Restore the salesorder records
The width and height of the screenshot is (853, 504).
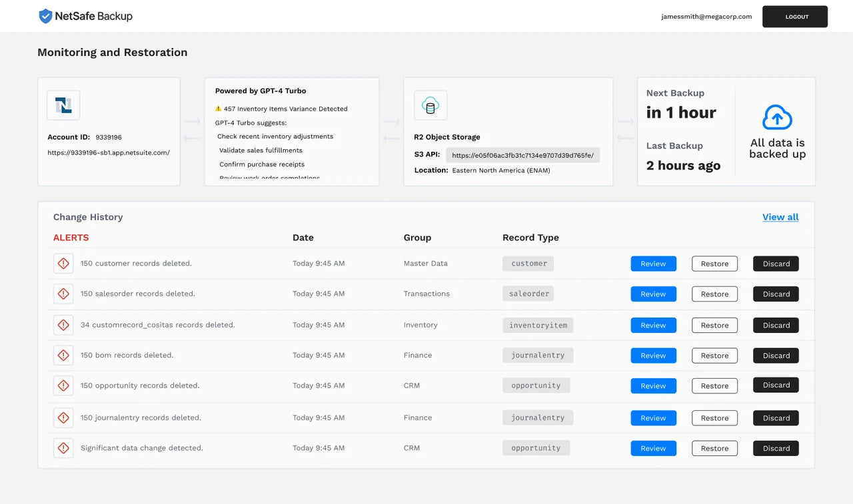(x=714, y=294)
